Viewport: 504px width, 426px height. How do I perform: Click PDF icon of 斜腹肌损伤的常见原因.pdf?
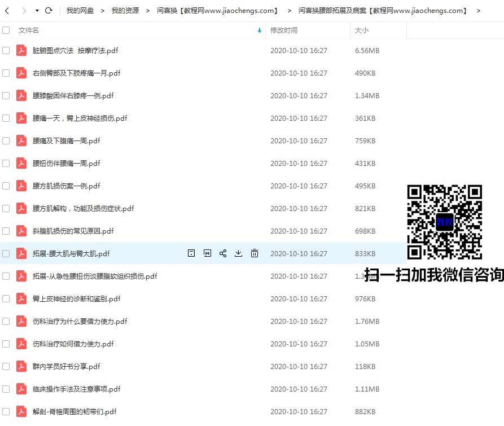coord(21,231)
